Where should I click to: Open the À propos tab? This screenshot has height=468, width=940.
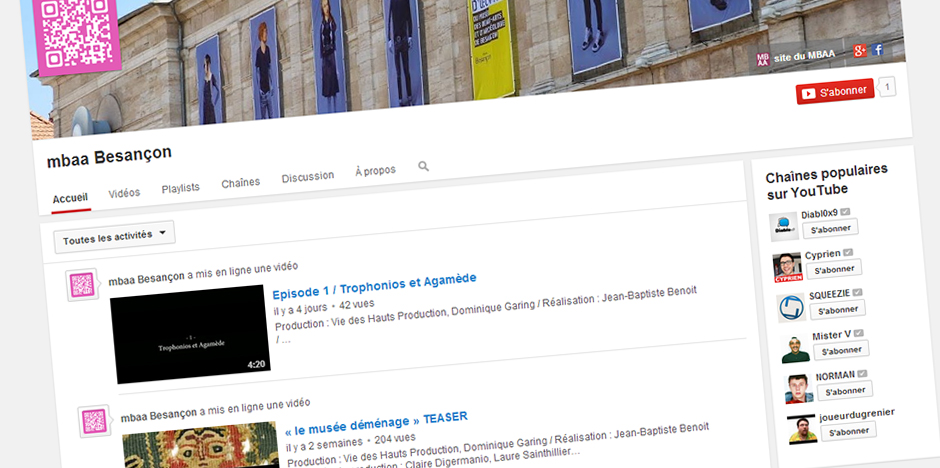click(x=375, y=171)
